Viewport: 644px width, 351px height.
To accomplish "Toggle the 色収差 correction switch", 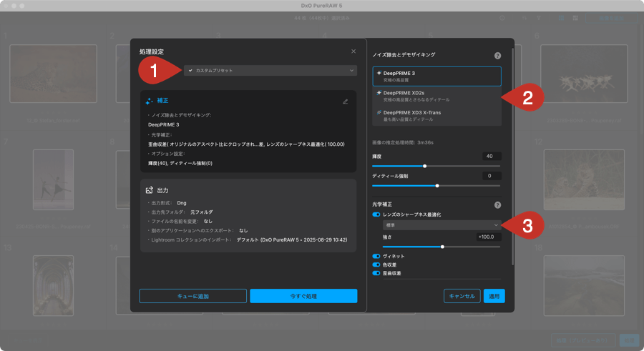I will click(x=376, y=265).
